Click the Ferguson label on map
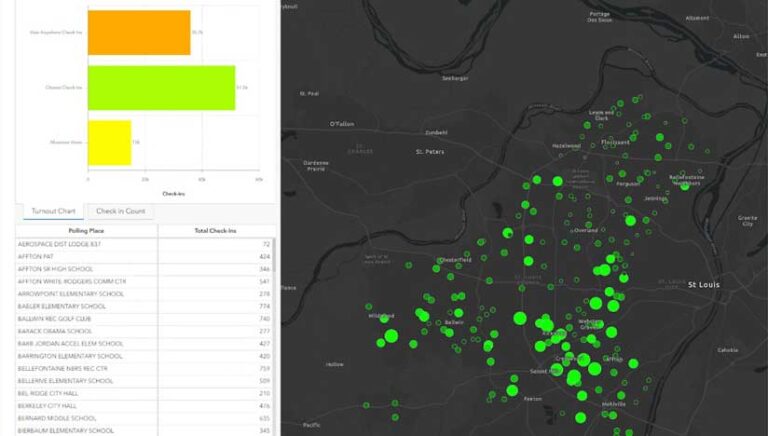Image resolution: width=768 pixels, height=436 pixels. click(628, 184)
